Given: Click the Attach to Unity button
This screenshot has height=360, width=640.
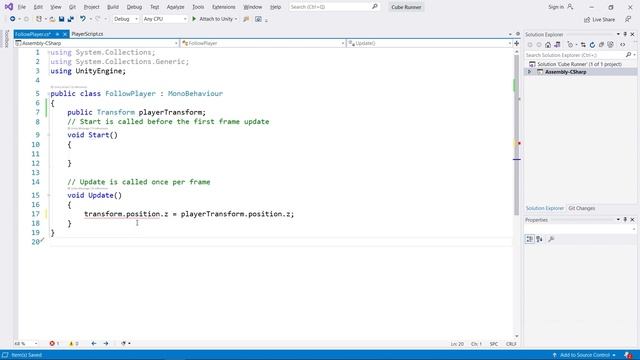Looking at the screenshot, I should click(x=215, y=19).
